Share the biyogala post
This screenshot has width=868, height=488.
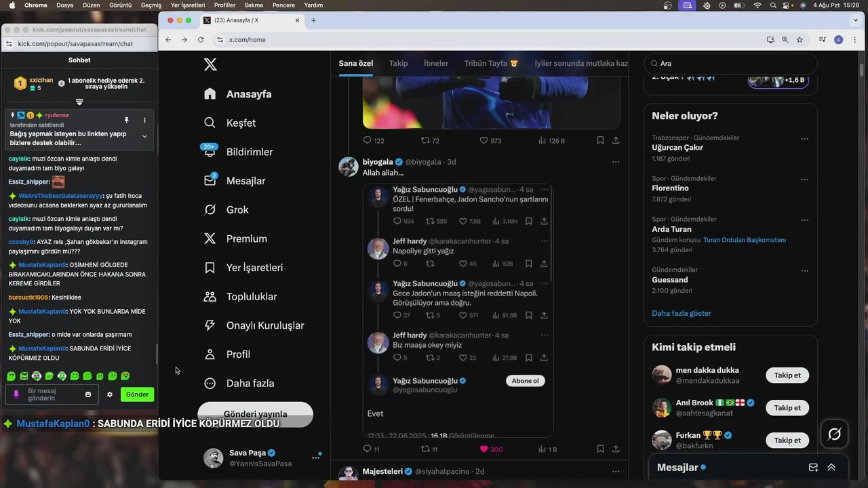pyautogui.click(x=616, y=449)
